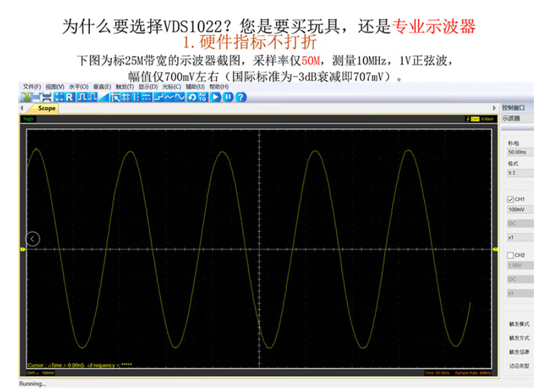Click the right tab scroll arrow
Image resolution: width=548 pixels, height=392 pixels.
click(x=494, y=108)
